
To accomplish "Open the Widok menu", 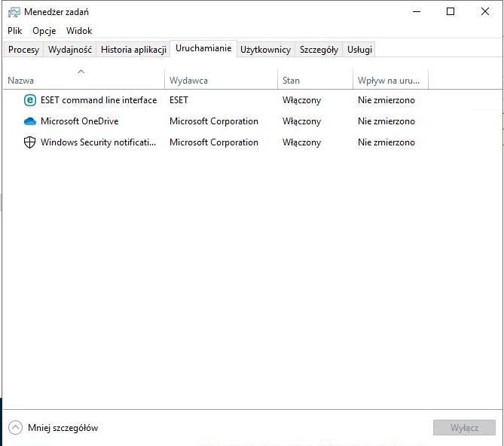I will (79, 31).
